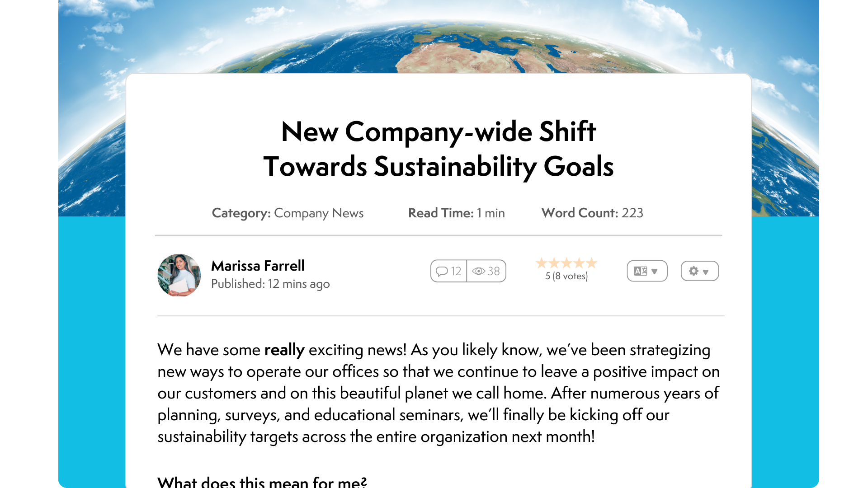
Task: Click Marissa Farrell's profile photo
Action: pyautogui.click(x=179, y=276)
